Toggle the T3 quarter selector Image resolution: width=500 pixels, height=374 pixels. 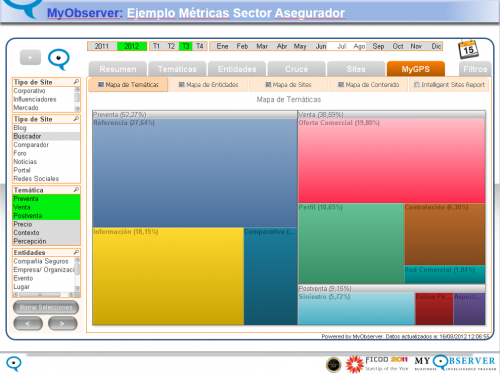(x=186, y=46)
